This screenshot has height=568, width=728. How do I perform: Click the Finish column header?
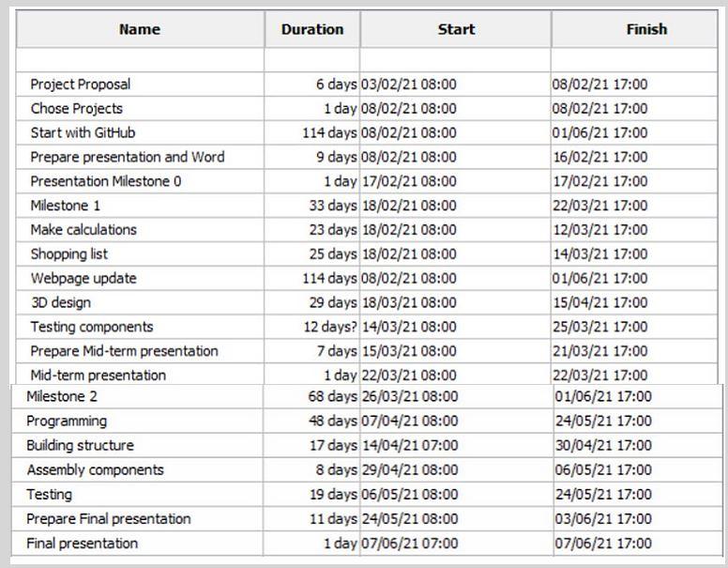[646, 29]
